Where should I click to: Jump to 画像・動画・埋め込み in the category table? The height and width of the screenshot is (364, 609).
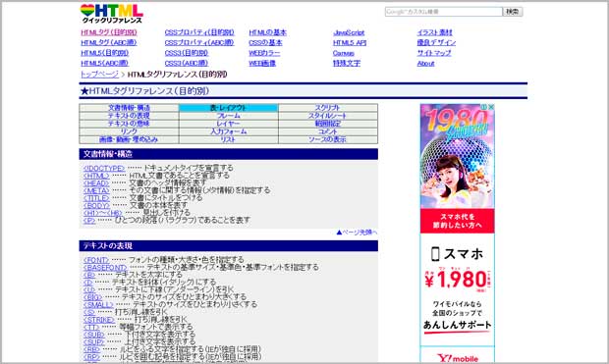129,139
